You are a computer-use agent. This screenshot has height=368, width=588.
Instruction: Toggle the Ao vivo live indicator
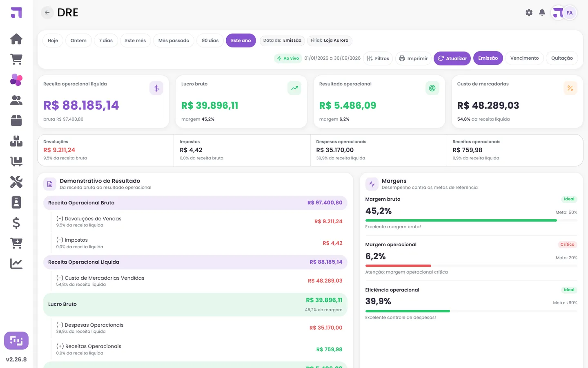[x=288, y=58]
